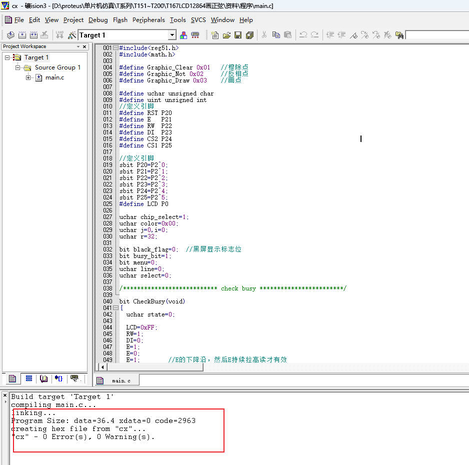Collapse the Source Group 1 folder
Screen dimensions: 469x465
(18, 68)
